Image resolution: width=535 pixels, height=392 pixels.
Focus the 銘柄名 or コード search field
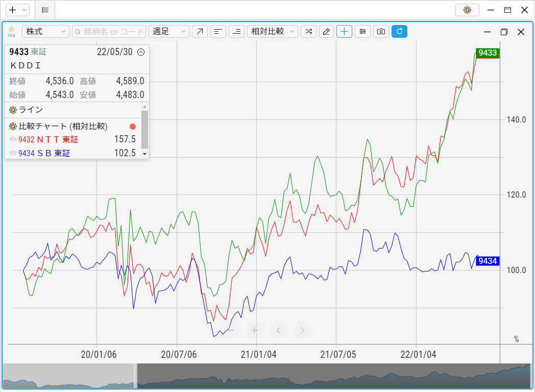[x=109, y=31]
